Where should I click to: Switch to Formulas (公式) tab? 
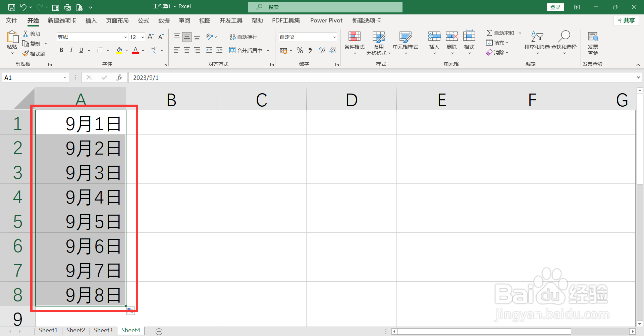pyautogui.click(x=144, y=20)
